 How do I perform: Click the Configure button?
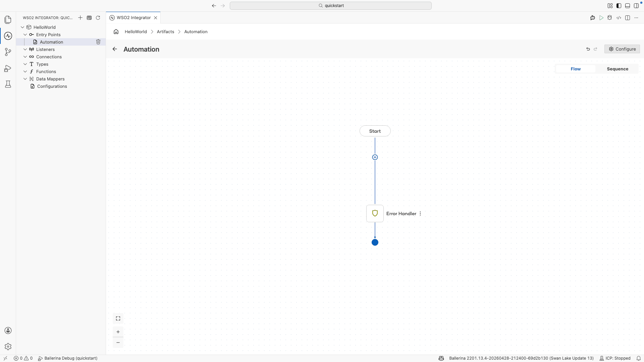(x=622, y=49)
